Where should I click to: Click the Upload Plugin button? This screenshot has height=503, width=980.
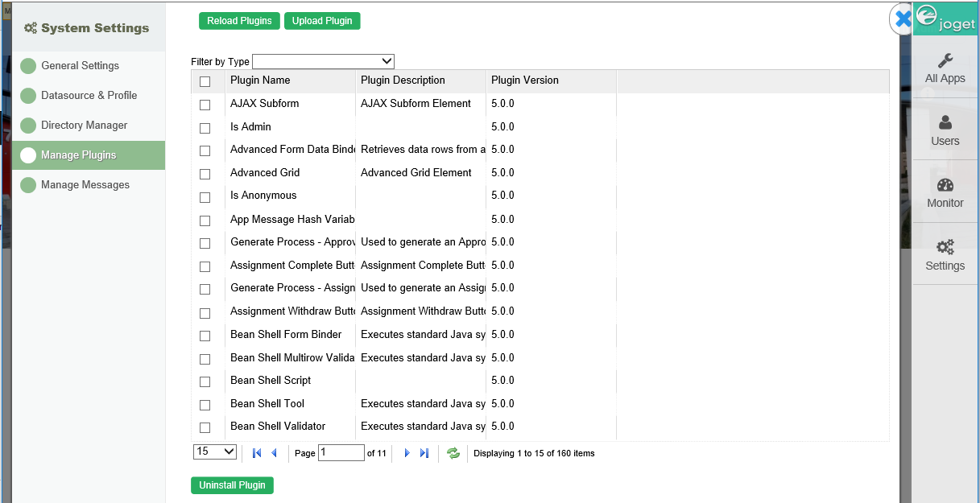click(322, 21)
